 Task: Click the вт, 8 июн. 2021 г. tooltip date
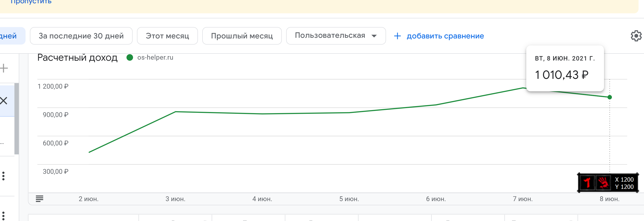[x=565, y=58]
